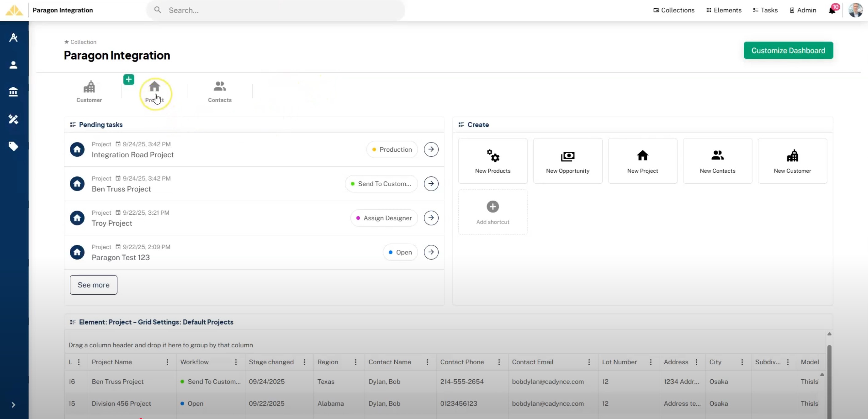
Task: Click the New Opportunity shortcut icon
Action: (x=567, y=156)
